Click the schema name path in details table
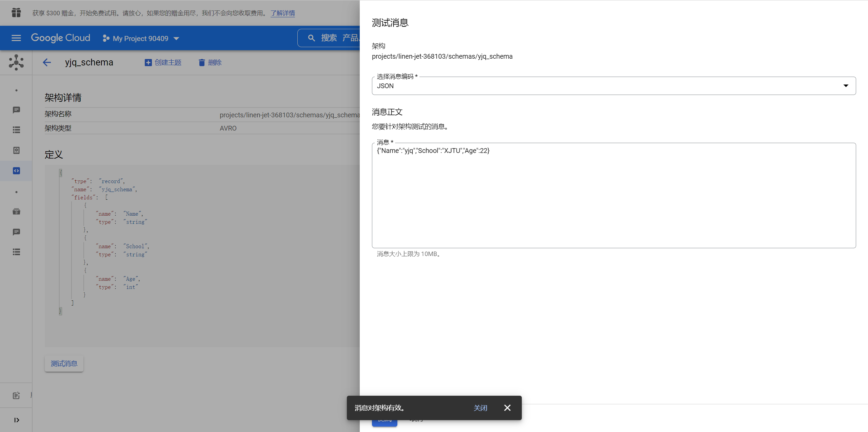 point(290,115)
